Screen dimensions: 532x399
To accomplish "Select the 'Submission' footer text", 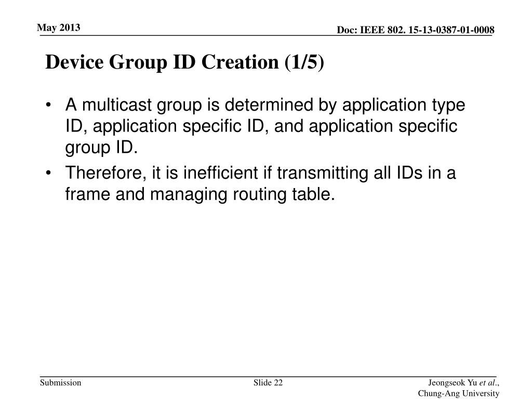I will (60, 383).
